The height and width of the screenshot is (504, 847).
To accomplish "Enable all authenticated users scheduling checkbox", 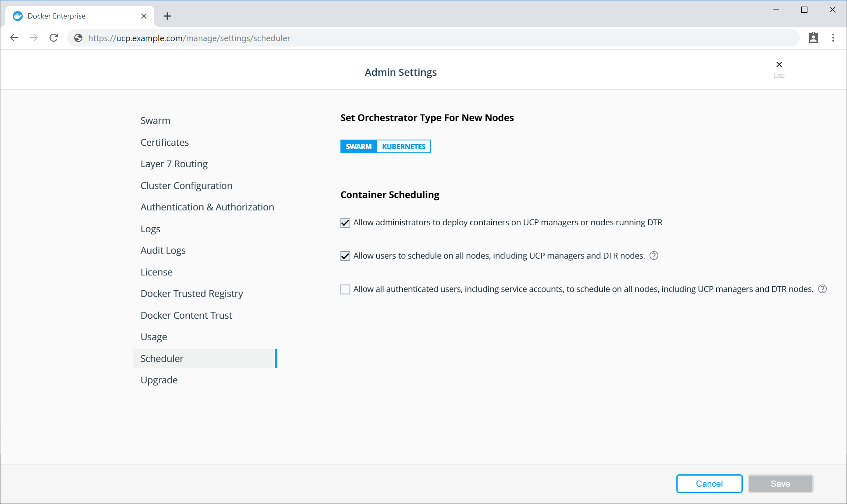I will pos(345,289).
